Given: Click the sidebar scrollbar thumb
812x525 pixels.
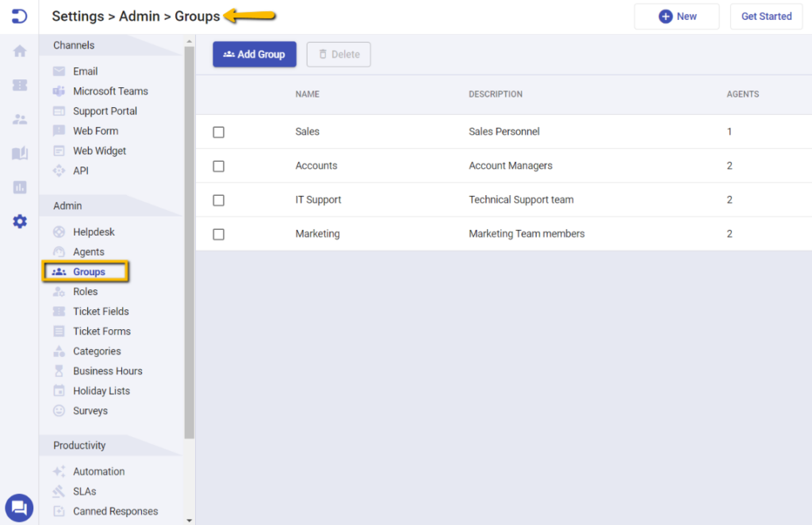Looking at the screenshot, I should (189, 243).
